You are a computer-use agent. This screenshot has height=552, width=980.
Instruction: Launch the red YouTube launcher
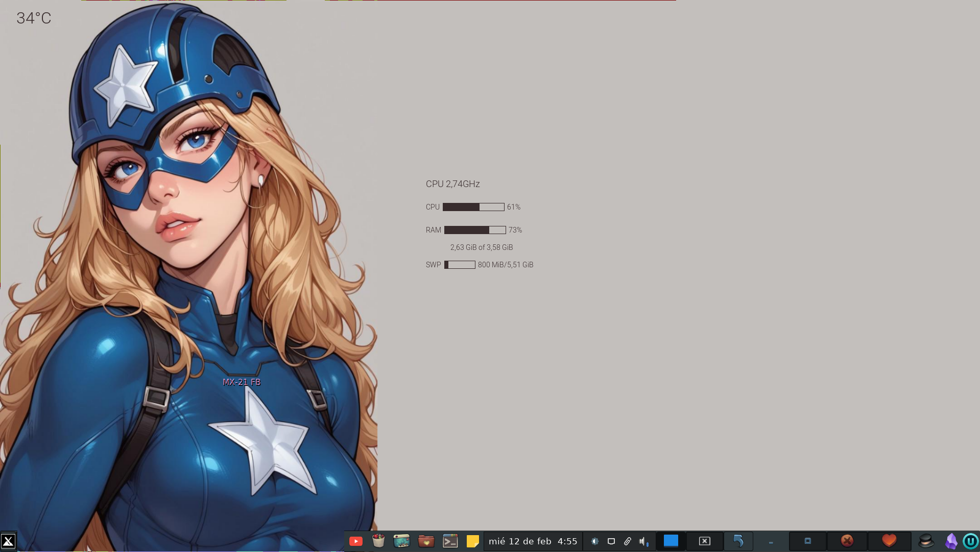[x=356, y=541]
